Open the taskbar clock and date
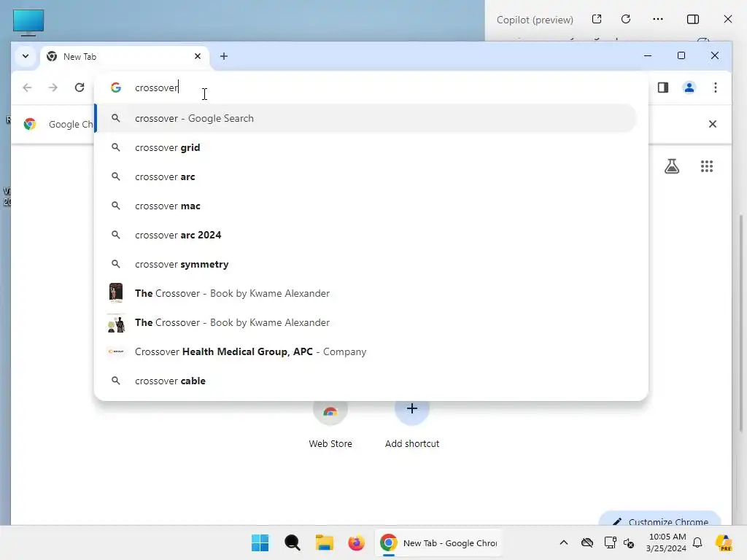 tap(667, 542)
